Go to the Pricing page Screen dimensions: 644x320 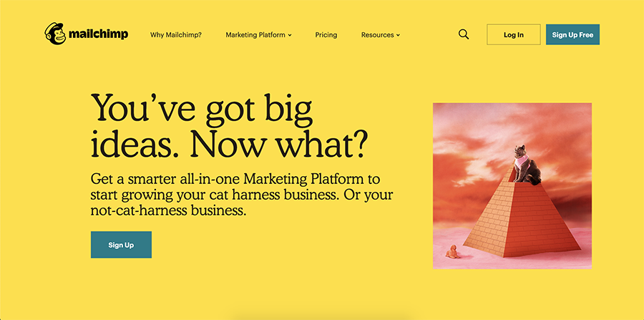[326, 35]
